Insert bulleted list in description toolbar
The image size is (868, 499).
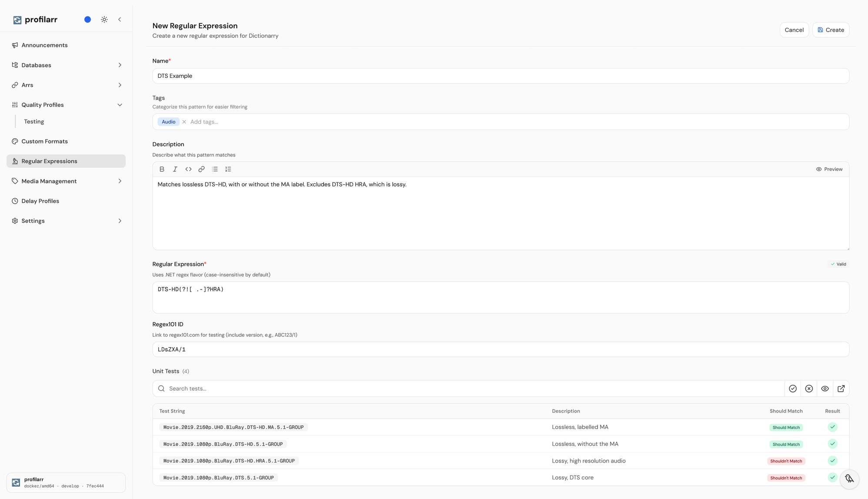point(215,170)
